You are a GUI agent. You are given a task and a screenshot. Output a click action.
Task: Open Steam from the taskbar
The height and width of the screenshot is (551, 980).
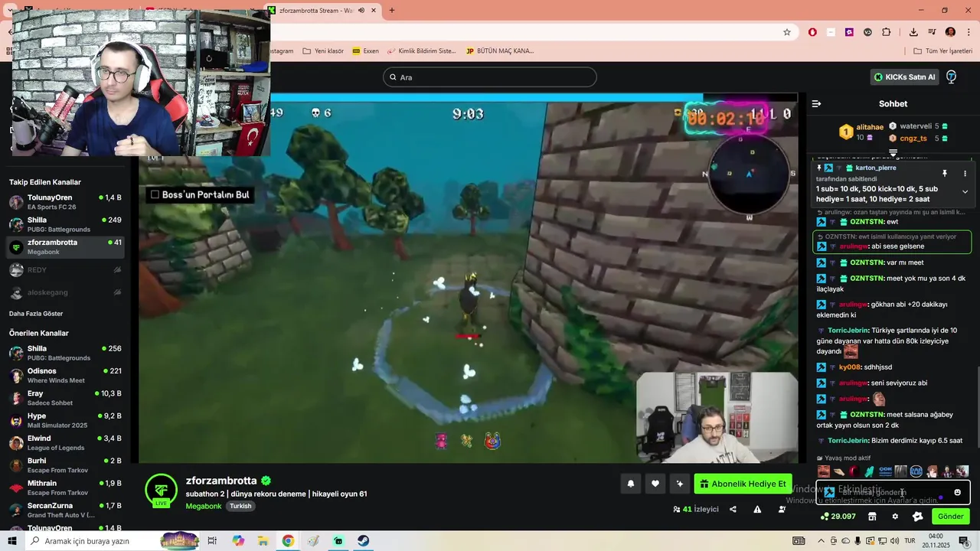363,541
